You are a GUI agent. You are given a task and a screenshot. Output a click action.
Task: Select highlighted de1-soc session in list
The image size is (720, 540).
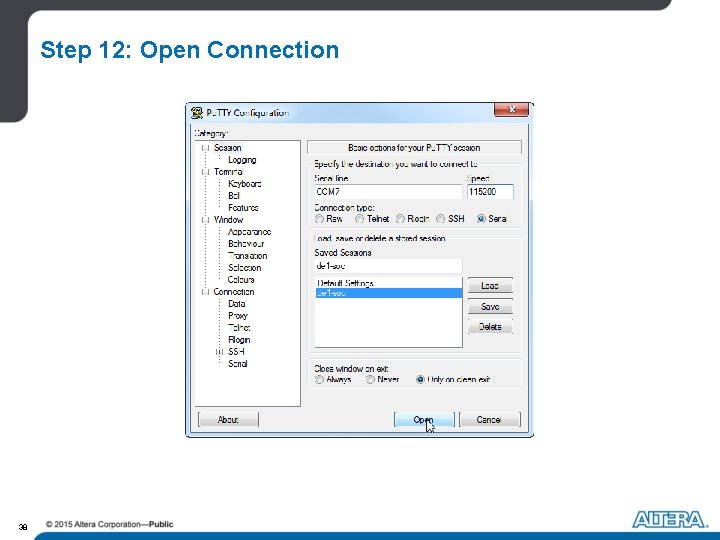click(388, 293)
